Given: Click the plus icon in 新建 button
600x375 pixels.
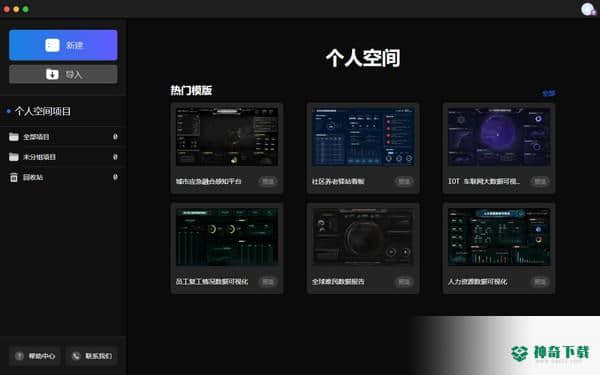Looking at the screenshot, I should point(52,45).
